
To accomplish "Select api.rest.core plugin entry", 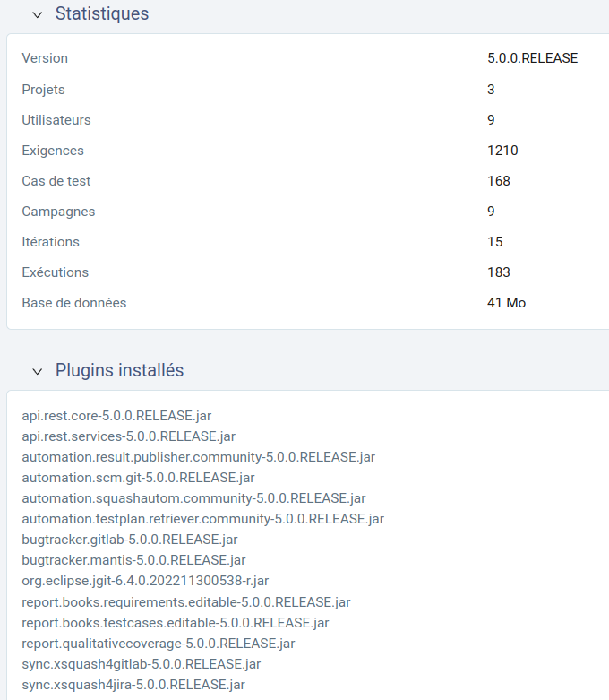I will point(116,416).
